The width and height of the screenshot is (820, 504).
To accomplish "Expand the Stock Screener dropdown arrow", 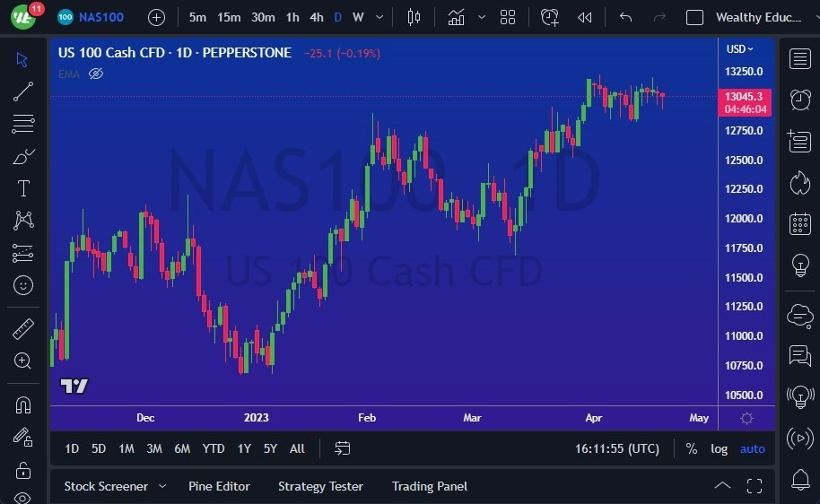I will (162, 486).
